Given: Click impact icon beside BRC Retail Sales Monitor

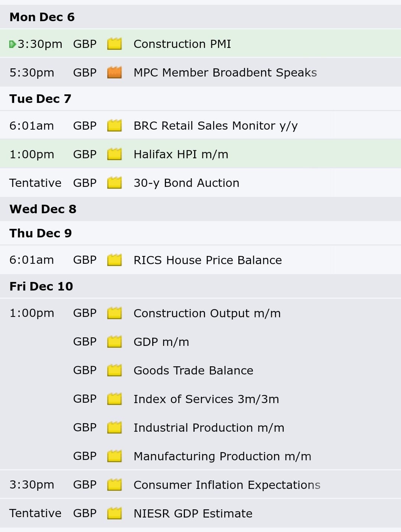Looking at the screenshot, I should (x=114, y=126).
